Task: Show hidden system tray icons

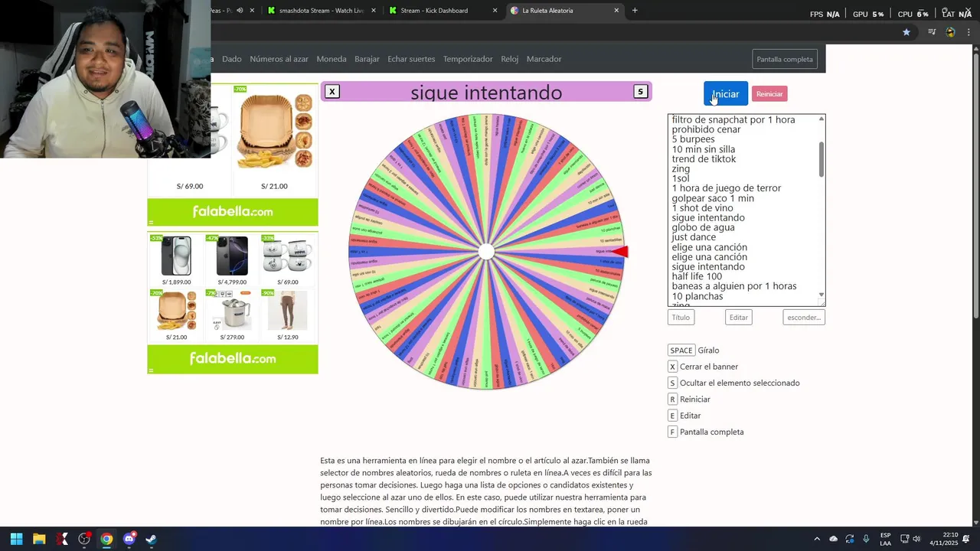Action: coord(817,539)
